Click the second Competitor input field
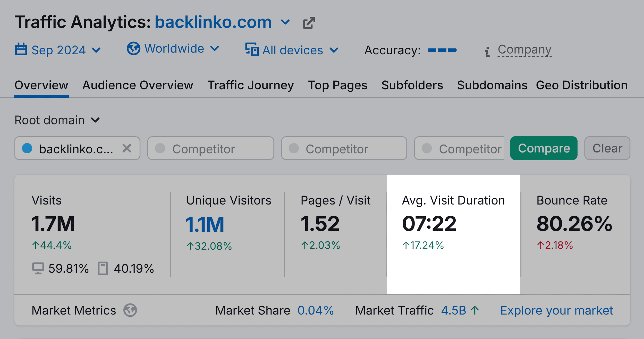This screenshot has width=644, height=339. click(x=344, y=148)
